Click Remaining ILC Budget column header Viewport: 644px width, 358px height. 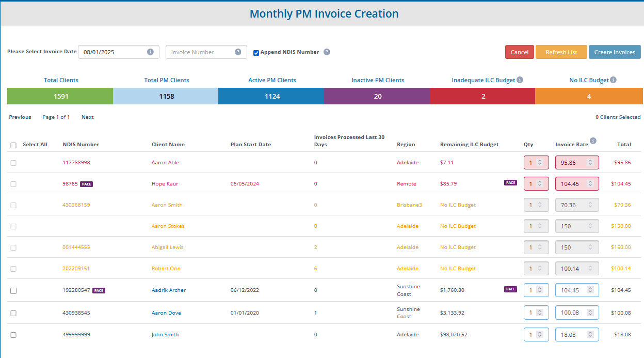(470, 145)
